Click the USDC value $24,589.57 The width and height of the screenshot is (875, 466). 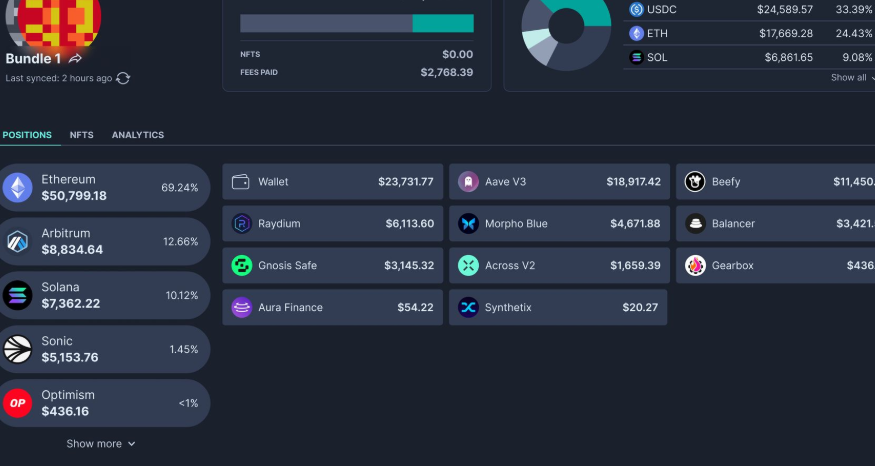point(785,9)
